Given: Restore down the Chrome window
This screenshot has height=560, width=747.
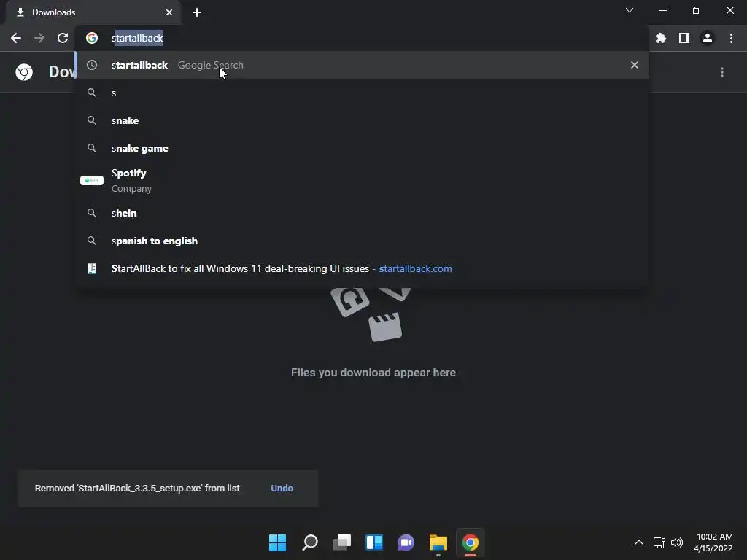Looking at the screenshot, I should [x=697, y=10].
